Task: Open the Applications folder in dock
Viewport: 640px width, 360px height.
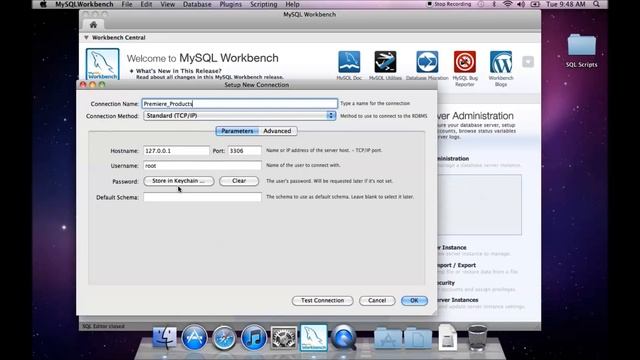Action: click(x=388, y=338)
